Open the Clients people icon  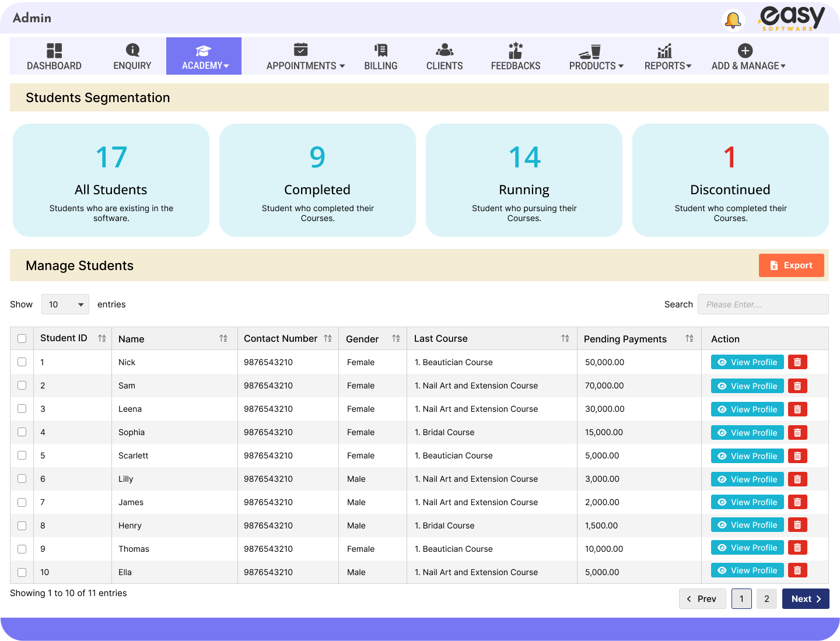[x=444, y=51]
